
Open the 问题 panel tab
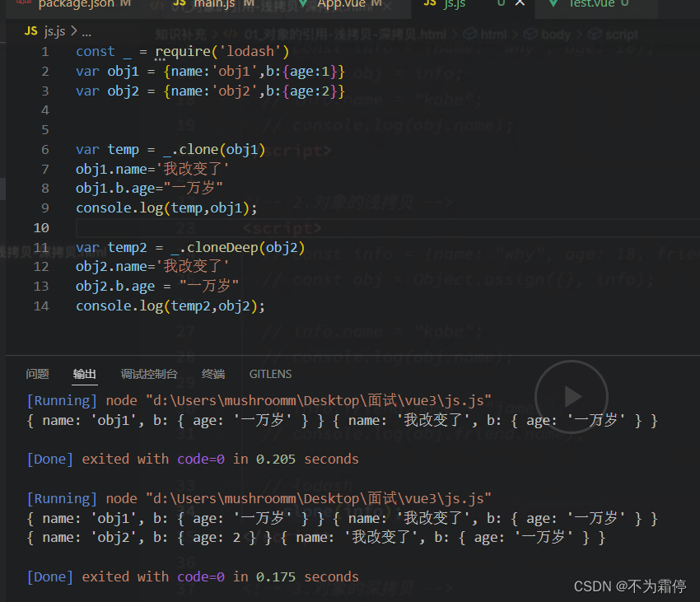tap(37, 374)
